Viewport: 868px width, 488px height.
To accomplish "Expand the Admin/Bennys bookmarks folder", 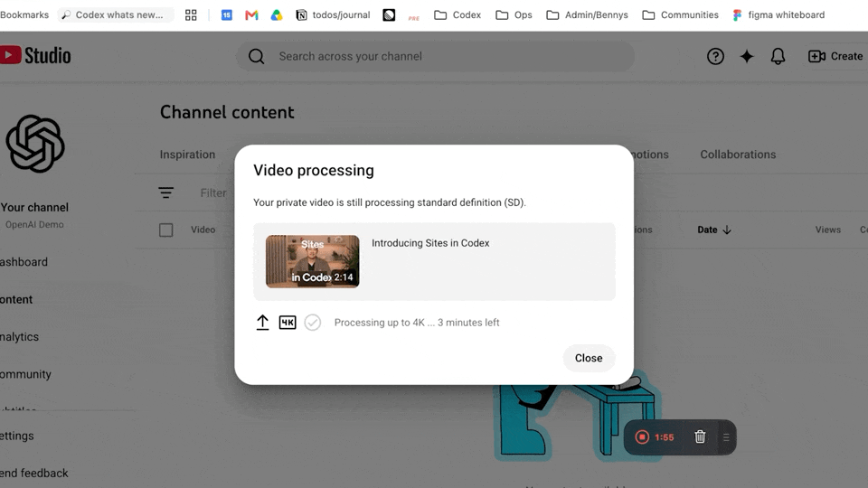I will (x=587, y=15).
